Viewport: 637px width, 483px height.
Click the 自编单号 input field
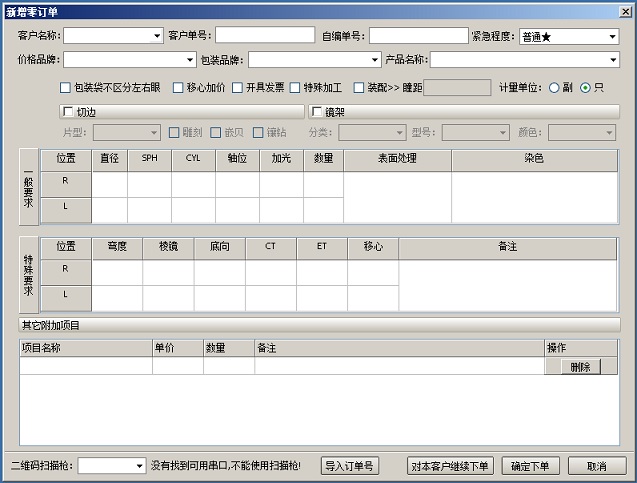tap(418, 35)
